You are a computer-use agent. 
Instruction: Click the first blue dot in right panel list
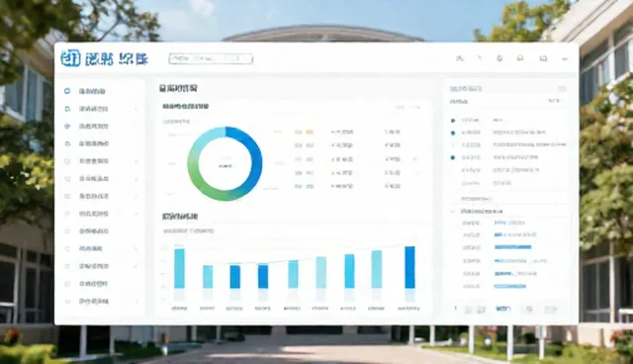click(453, 121)
